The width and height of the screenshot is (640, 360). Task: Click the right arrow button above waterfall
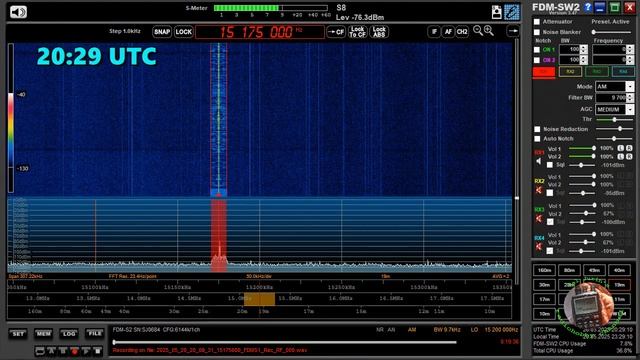(x=513, y=31)
